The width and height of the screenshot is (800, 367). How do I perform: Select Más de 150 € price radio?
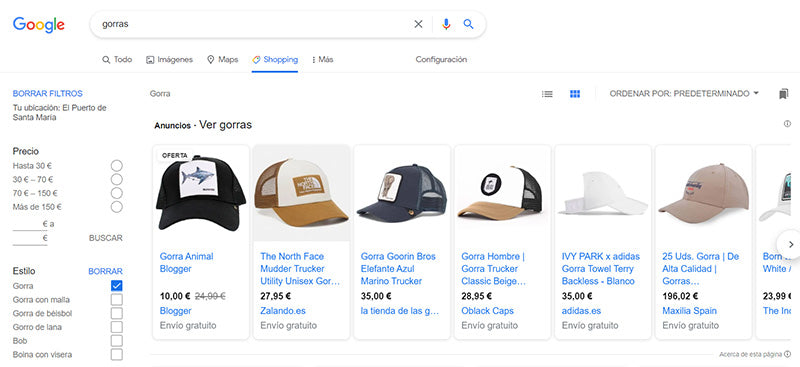117,207
